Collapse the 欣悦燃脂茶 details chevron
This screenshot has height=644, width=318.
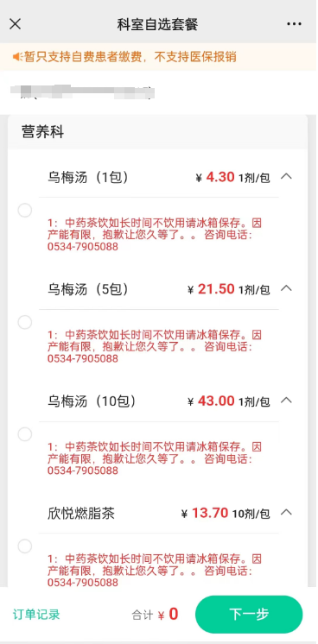286,512
